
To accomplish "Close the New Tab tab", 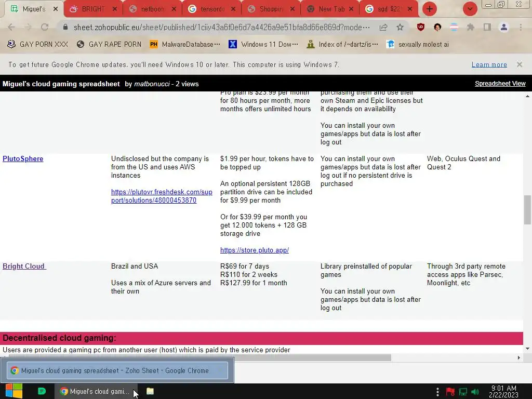I will [x=351, y=9].
